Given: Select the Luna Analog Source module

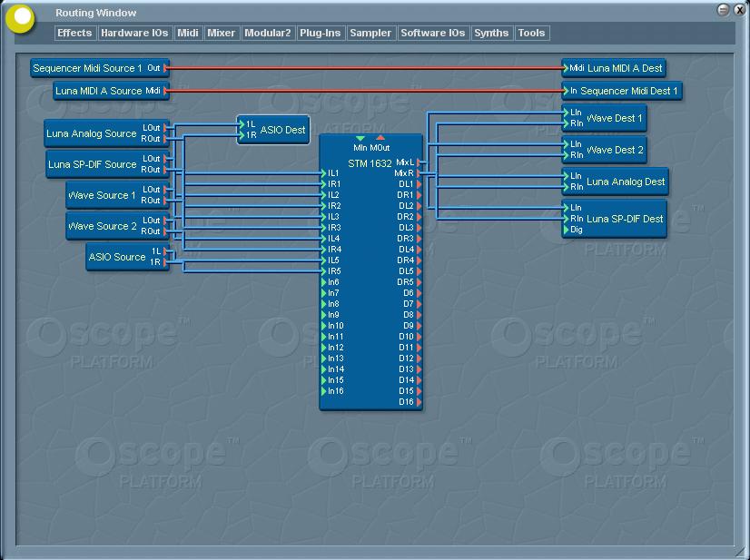Looking at the screenshot, I should click(106, 133).
